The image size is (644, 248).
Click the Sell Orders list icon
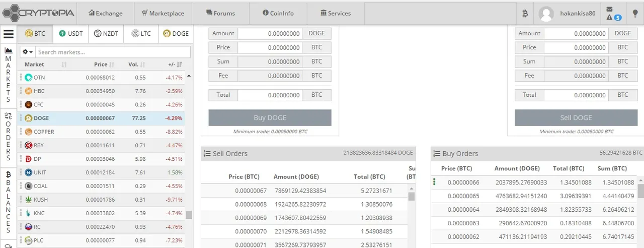pos(207,154)
